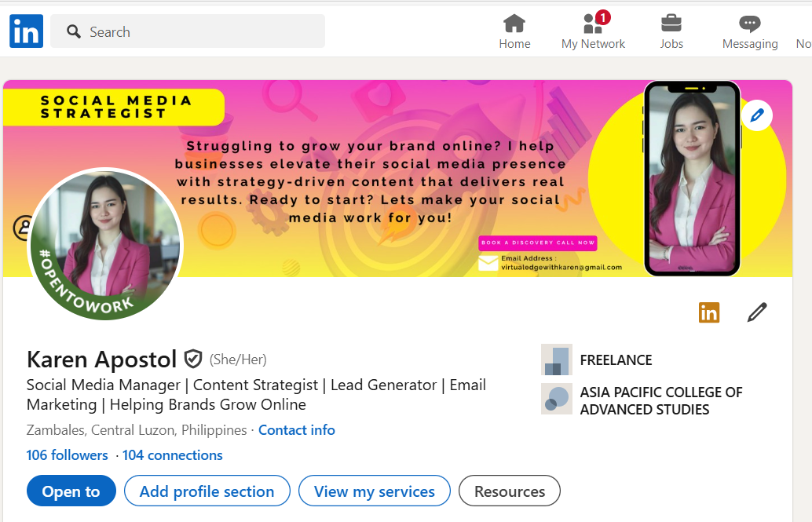Click the search magnifier icon
812x522 pixels.
coord(74,31)
